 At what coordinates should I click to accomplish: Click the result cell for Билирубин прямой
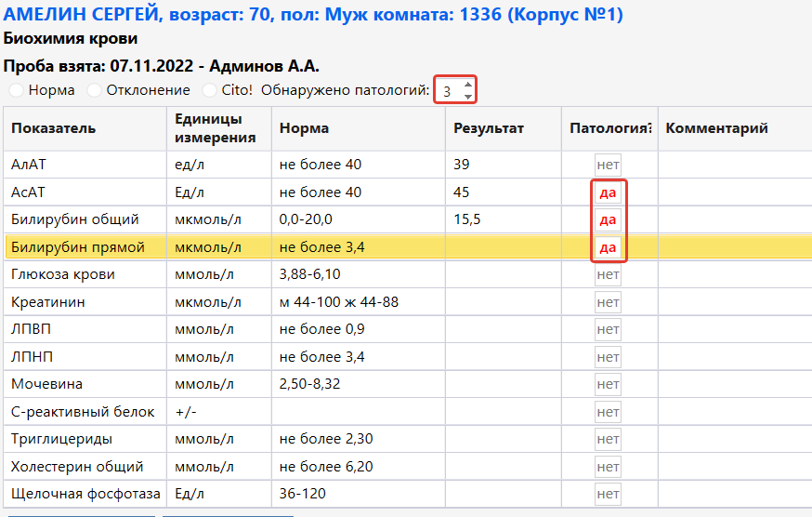503,247
